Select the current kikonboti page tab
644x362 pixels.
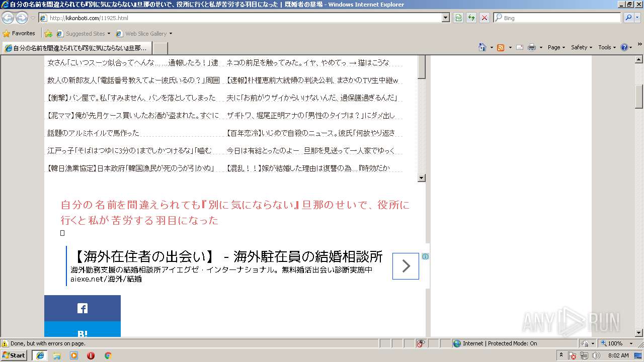[x=76, y=48]
